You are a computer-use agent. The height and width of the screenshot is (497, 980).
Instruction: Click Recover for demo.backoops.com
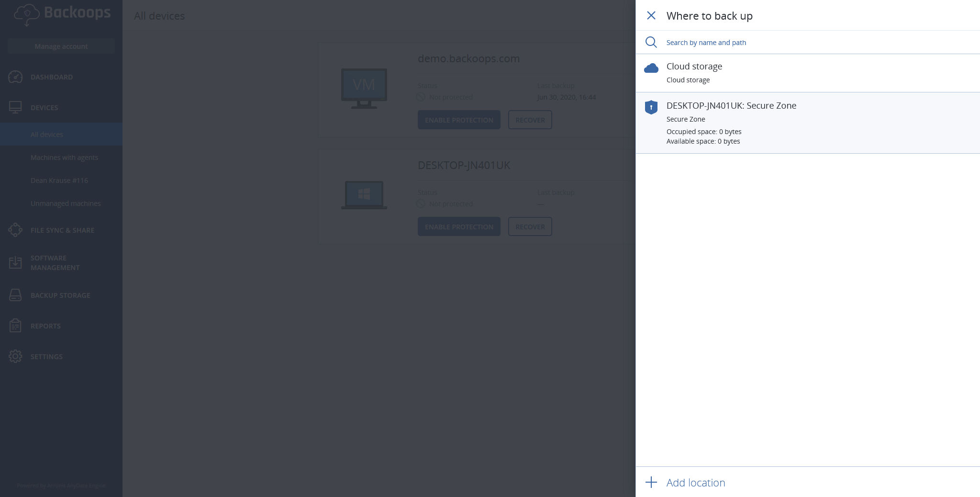(530, 120)
